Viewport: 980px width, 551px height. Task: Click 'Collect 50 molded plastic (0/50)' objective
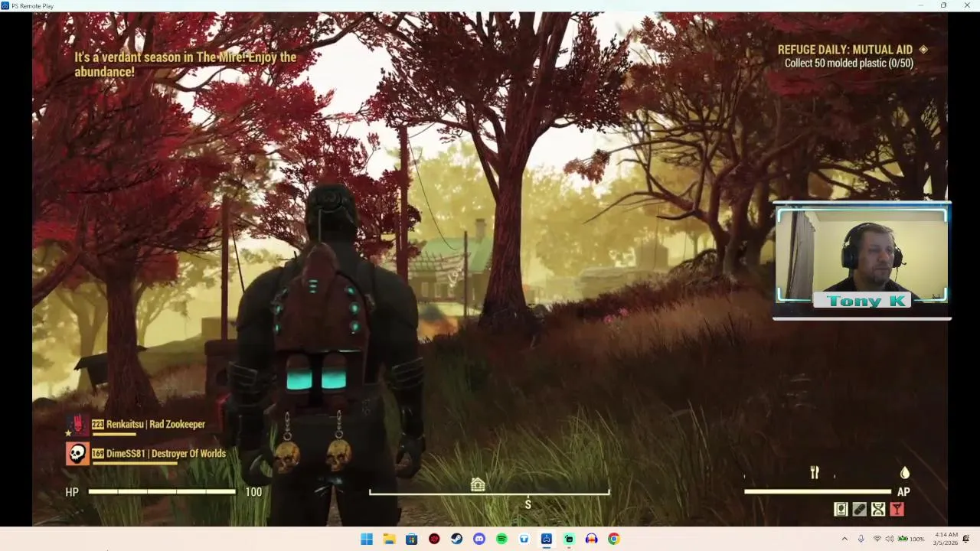click(x=849, y=64)
